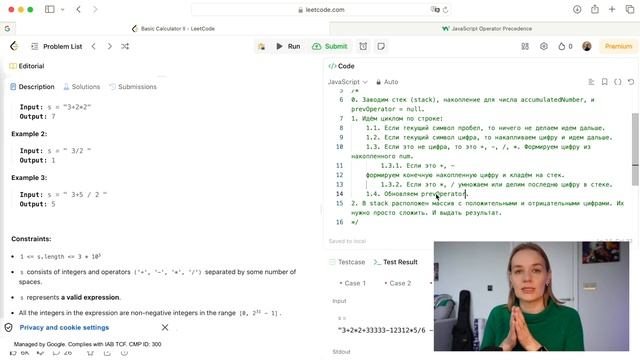Image resolution: width=640 pixels, height=360 pixels.
Task: Switch to the Solutions tab
Action: point(82,87)
